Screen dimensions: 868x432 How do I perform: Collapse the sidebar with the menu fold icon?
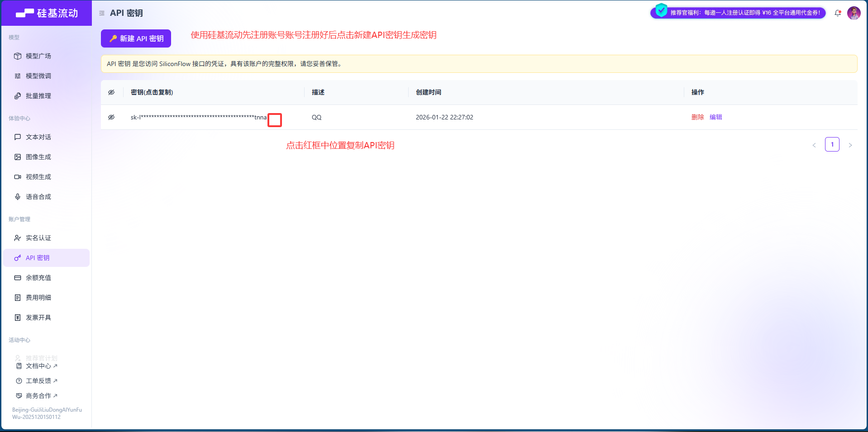pyautogui.click(x=102, y=13)
